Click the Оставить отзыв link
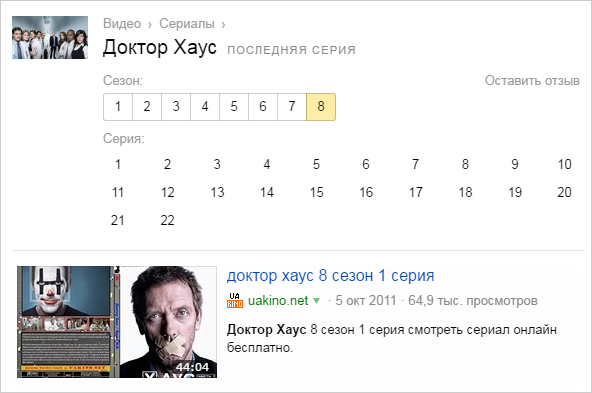 532,80
